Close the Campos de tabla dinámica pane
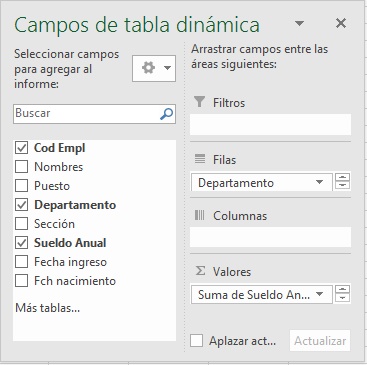The height and width of the screenshot is (365, 367). click(341, 23)
